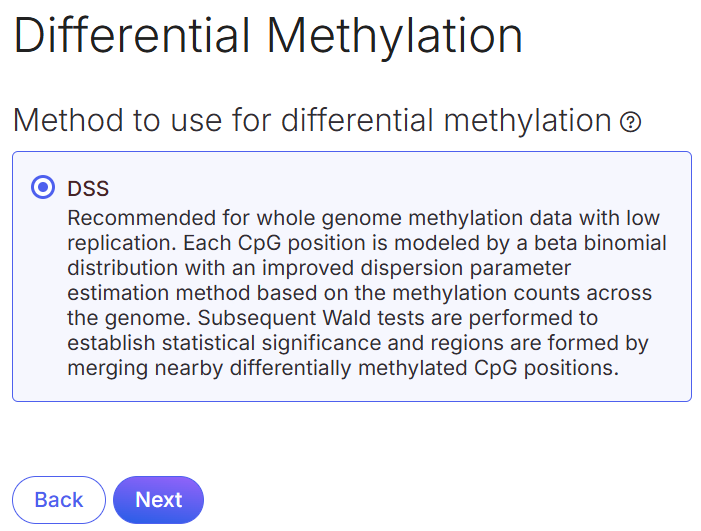
Task: Open the help tooltip question mark icon
Action: point(630,122)
